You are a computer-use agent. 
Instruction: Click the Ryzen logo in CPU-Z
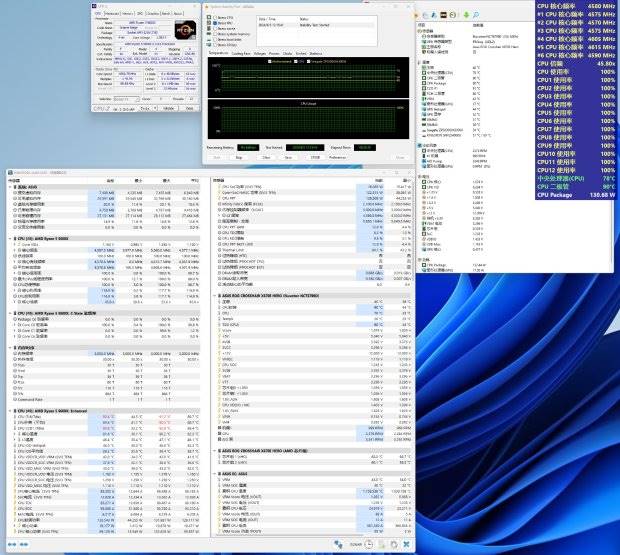pyautogui.click(x=185, y=30)
